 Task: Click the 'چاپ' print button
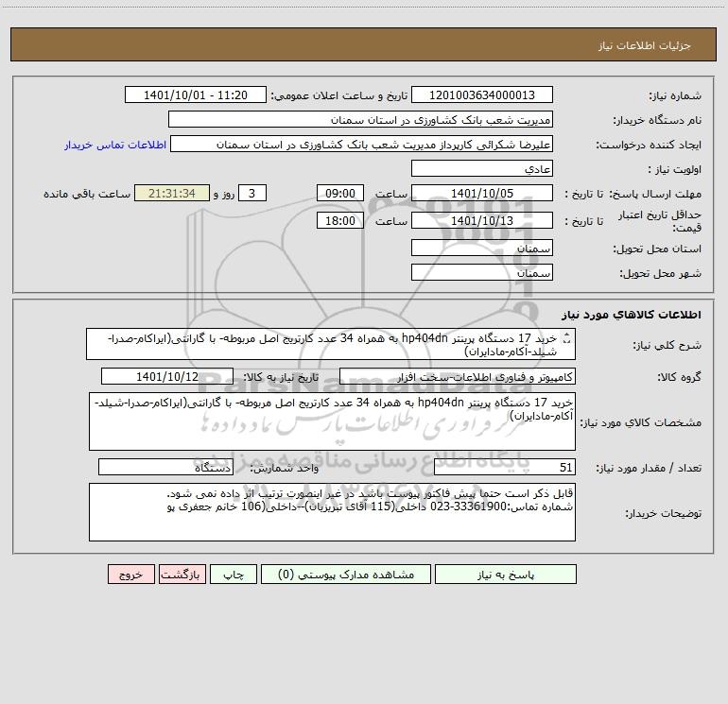(234, 574)
